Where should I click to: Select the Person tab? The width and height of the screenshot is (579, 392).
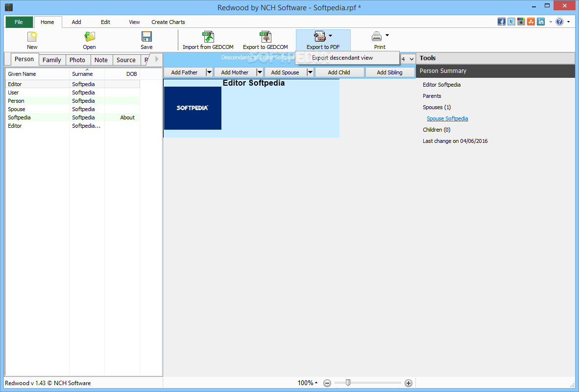pos(24,59)
